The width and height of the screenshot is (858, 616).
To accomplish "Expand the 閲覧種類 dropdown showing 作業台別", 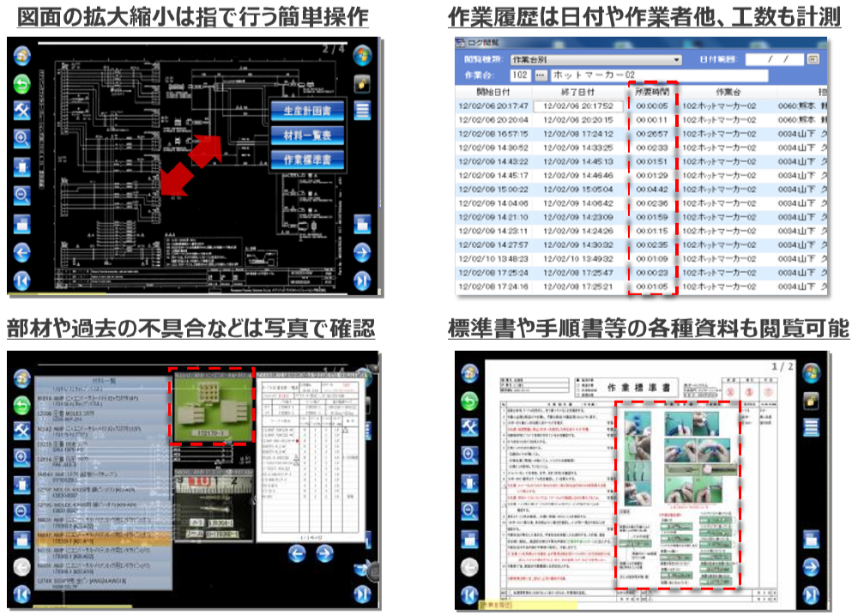I will click(x=677, y=60).
